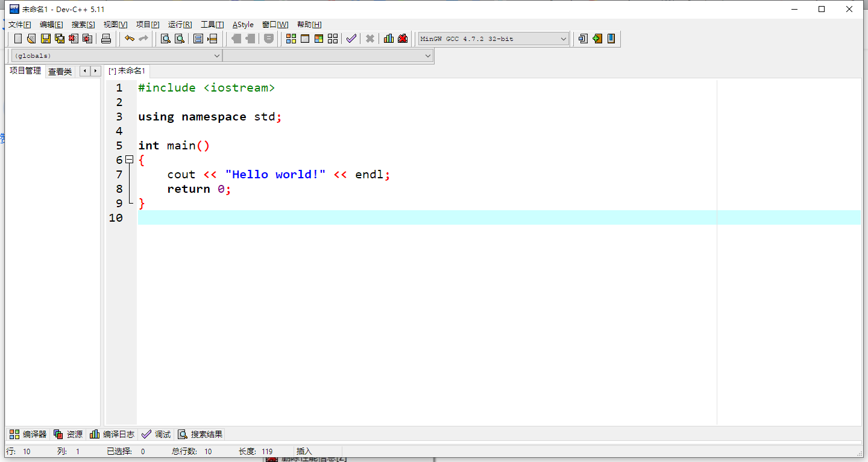Undo the last edit
Viewport: 868px width, 462px height.
click(x=129, y=39)
